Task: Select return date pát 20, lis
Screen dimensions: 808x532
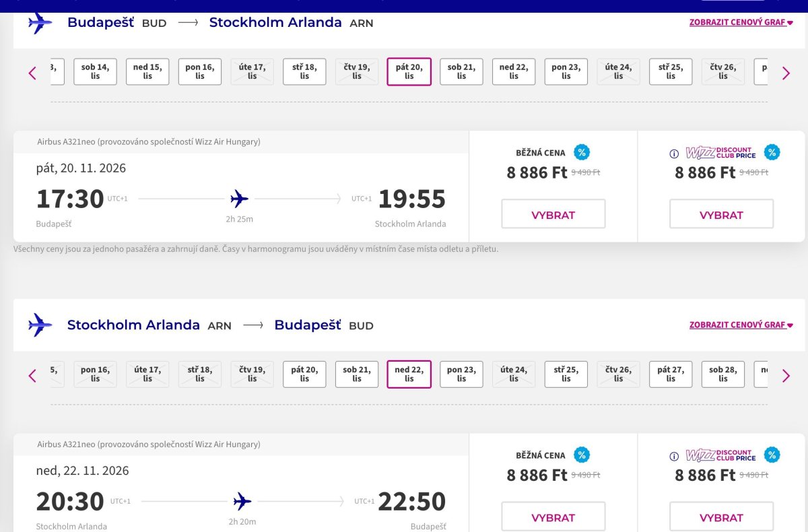Action: click(304, 374)
